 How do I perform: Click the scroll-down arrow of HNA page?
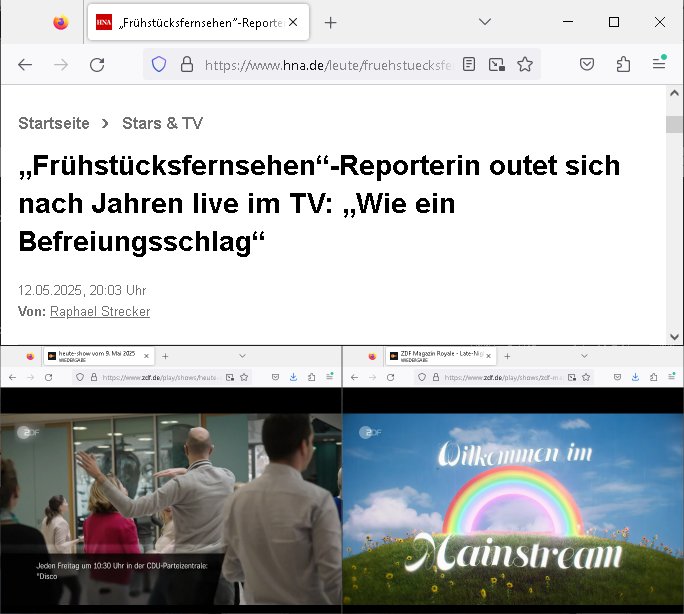click(675, 337)
